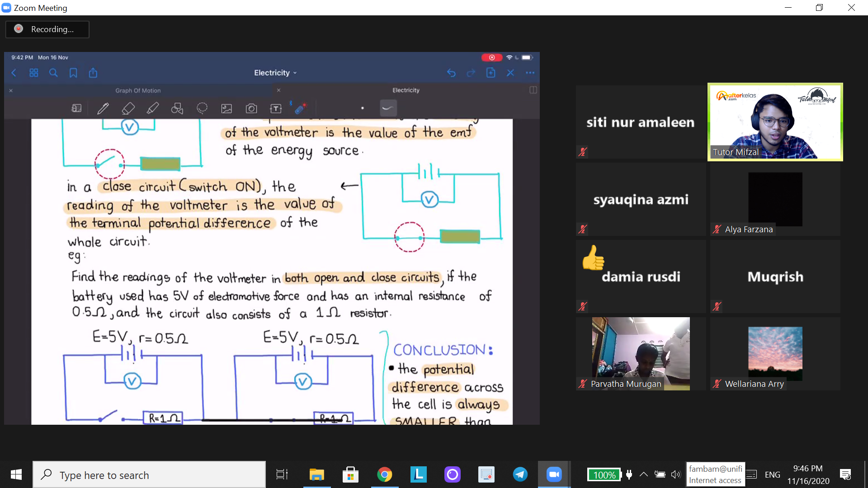Select the pen tool in notes toolbar

(103, 108)
